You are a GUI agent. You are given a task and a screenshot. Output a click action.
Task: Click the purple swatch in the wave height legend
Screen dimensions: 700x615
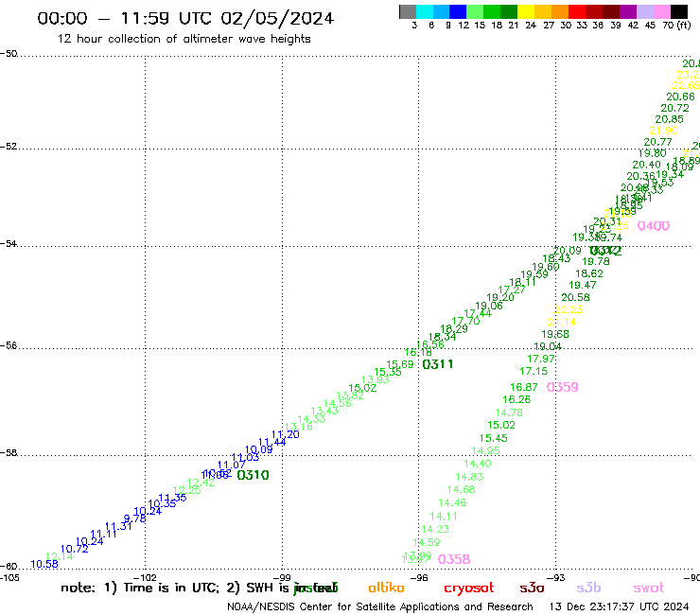627,11
